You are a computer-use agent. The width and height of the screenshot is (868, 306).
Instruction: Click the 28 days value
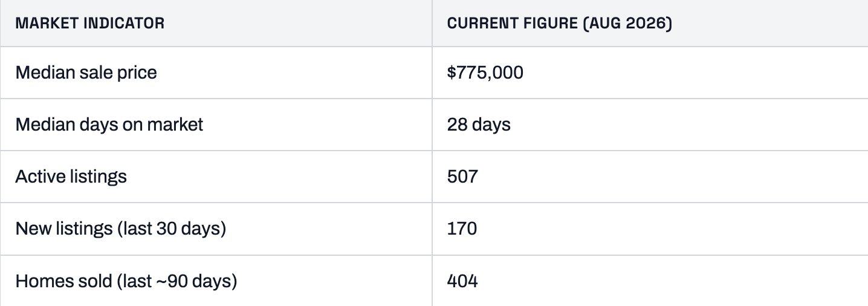pos(479,125)
